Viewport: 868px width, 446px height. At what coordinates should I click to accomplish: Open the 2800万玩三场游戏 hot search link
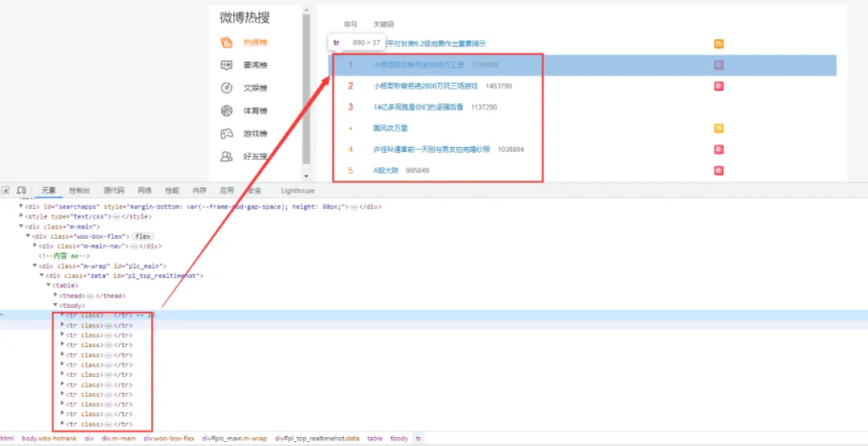pyautogui.click(x=425, y=86)
